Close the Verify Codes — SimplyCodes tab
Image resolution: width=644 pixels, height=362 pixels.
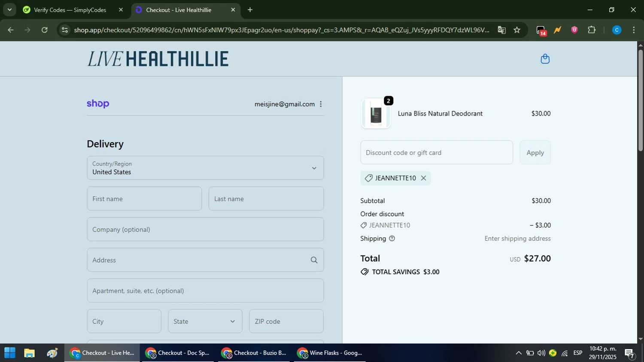pyautogui.click(x=121, y=10)
